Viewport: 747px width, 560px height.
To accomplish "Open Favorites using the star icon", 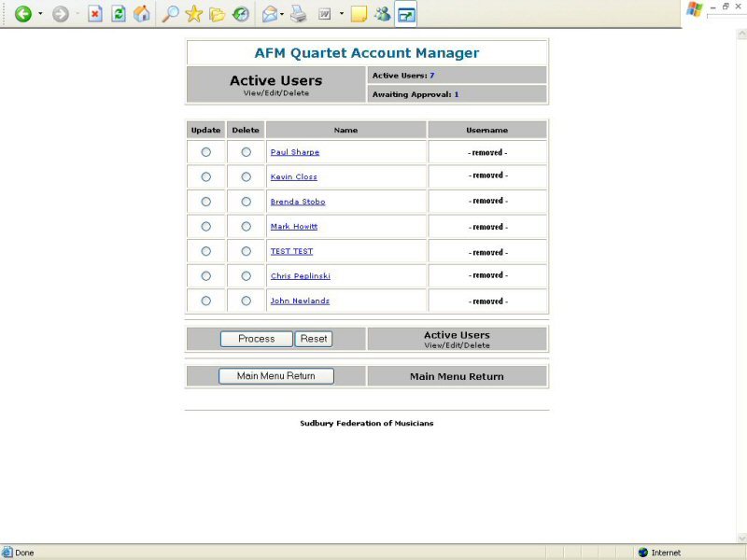I will tap(193, 14).
